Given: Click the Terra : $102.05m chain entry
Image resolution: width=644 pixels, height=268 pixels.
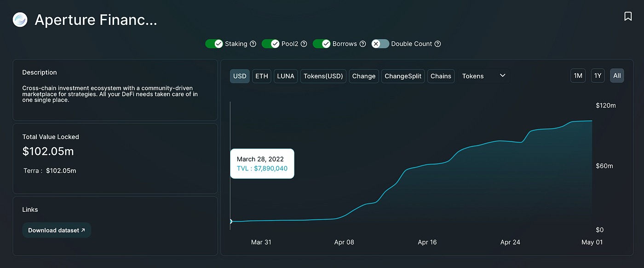Looking at the screenshot, I should (x=50, y=171).
